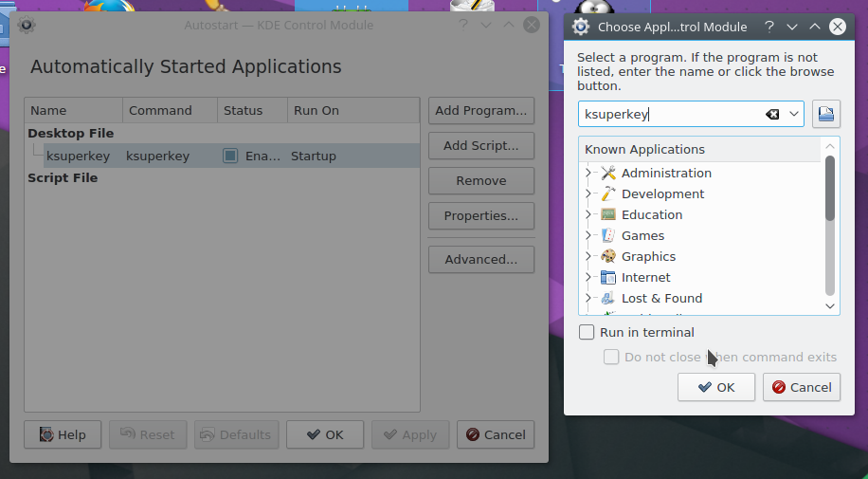
Task: Click the Name column header
Action: 74,110
